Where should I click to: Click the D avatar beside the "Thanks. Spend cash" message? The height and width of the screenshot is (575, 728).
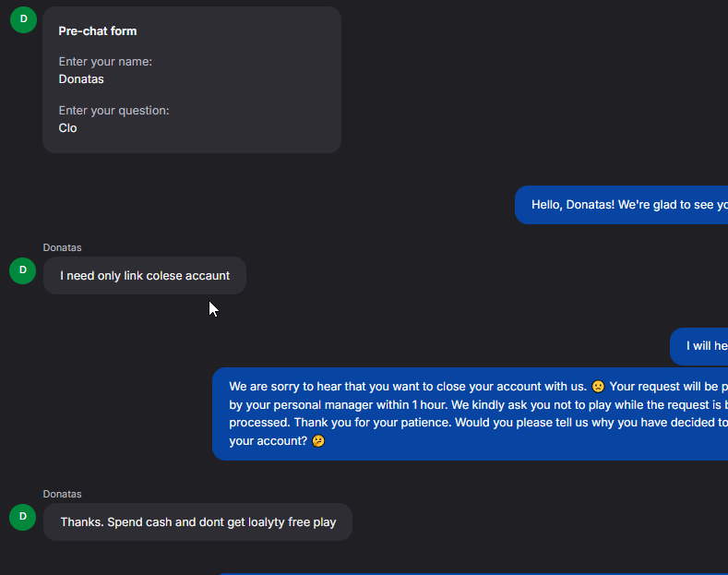click(23, 517)
